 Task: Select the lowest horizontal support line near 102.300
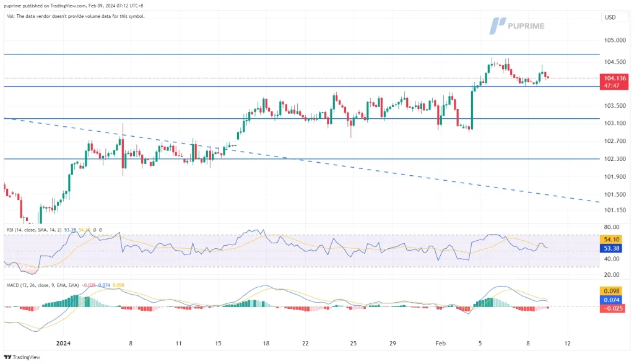[310, 159]
